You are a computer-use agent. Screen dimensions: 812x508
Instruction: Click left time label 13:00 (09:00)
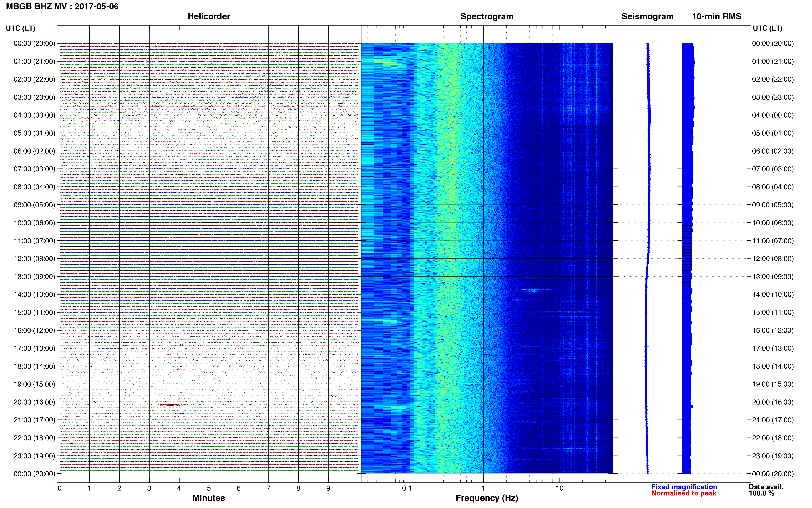click(34, 277)
